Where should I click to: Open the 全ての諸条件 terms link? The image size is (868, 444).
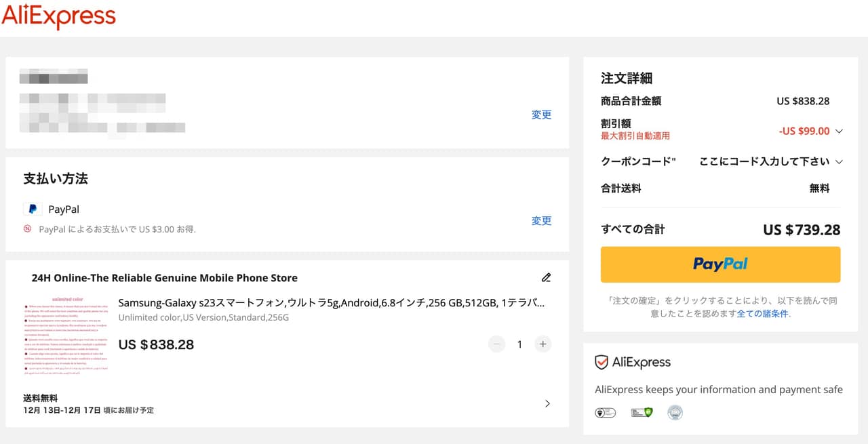click(763, 314)
